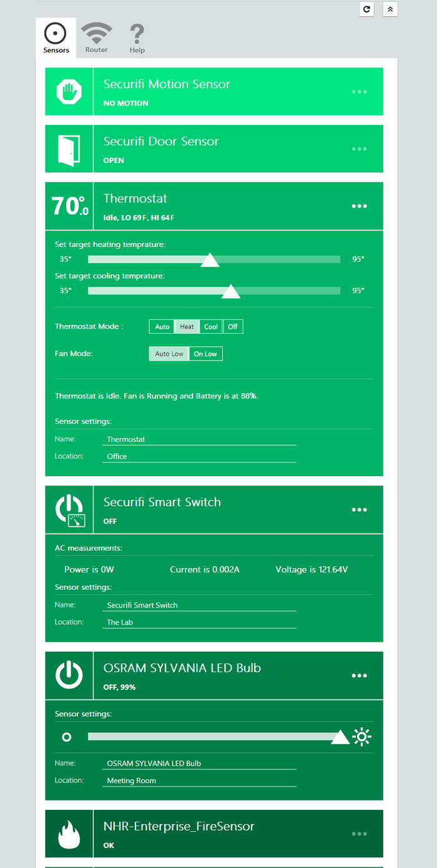The width and height of the screenshot is (437, 868).
Task: Click the Securifi Door Sensor title
Action: (x=161, y=141)
